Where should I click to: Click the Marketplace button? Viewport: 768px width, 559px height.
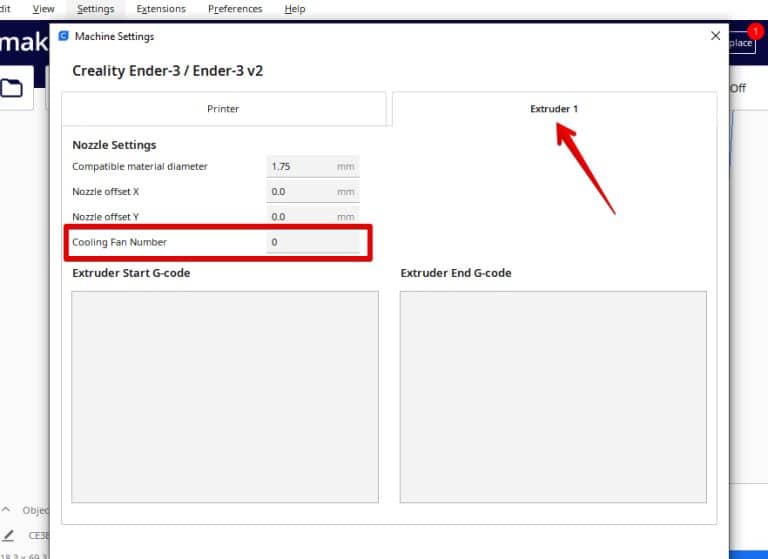click(x=741, y=43)
